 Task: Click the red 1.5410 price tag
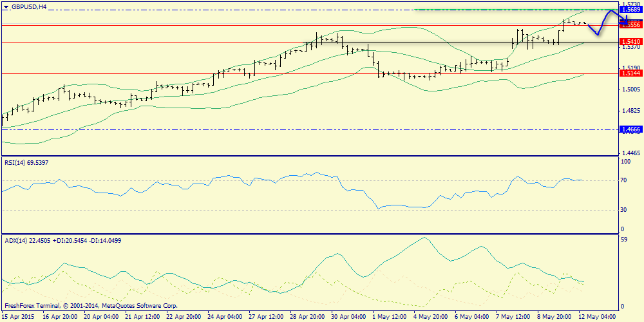630,42
